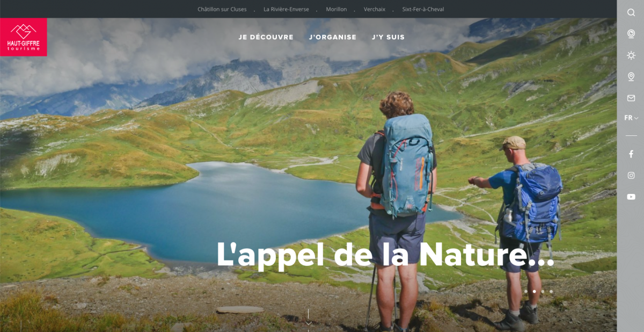Visit the Facebook page icon
The width and height of the screenshot is (644, 332).
[631, 154]
